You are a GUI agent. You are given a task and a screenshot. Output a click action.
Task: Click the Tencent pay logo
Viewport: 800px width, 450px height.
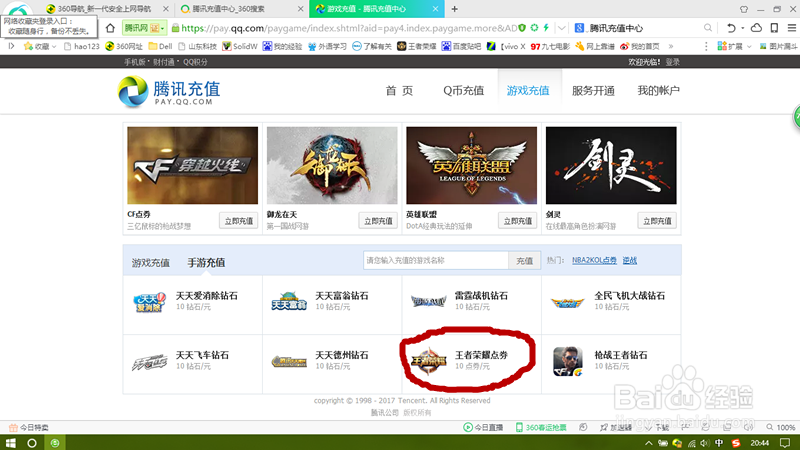[x=169, y=91]
